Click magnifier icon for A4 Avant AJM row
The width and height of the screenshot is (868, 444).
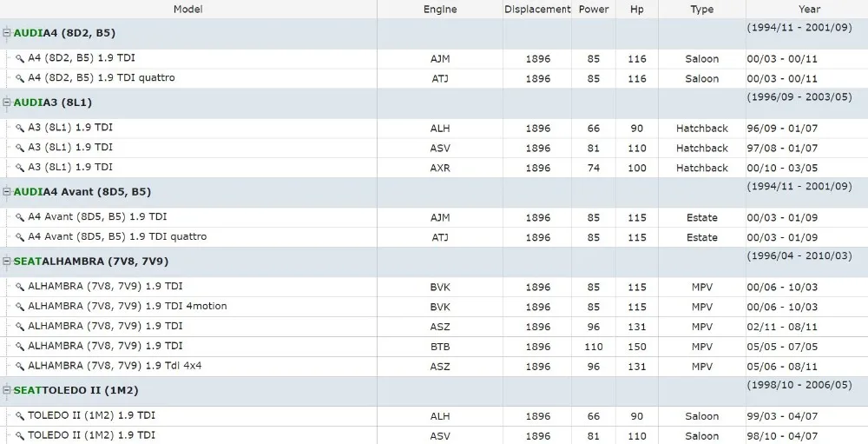tap(20, 217)
